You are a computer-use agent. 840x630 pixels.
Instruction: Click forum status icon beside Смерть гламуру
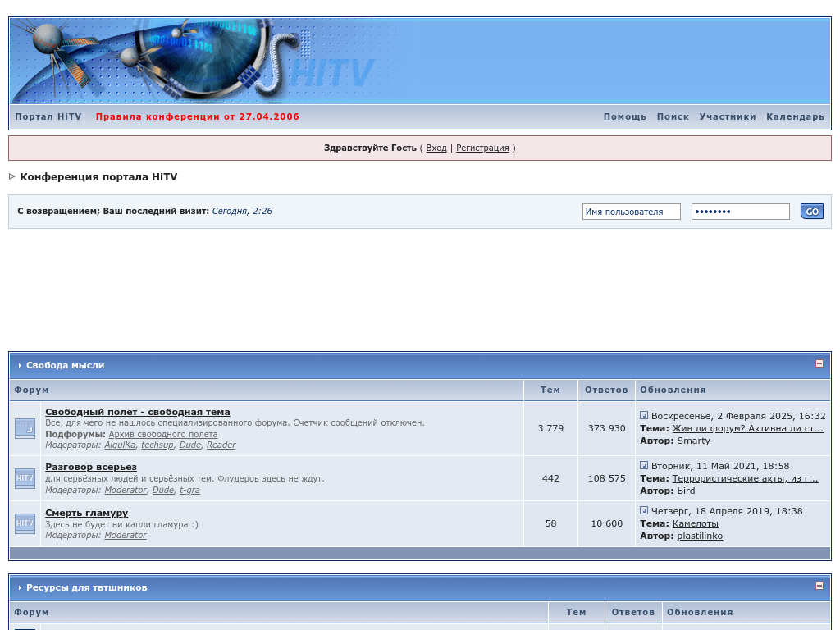coord(25,523)
